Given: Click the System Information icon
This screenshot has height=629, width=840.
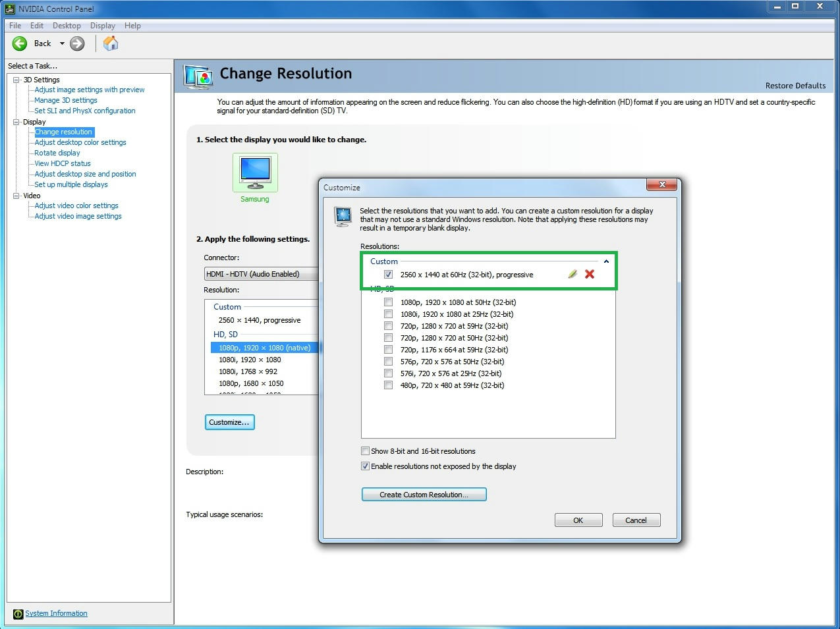Looking at the screenshot, I should point(18,614).
